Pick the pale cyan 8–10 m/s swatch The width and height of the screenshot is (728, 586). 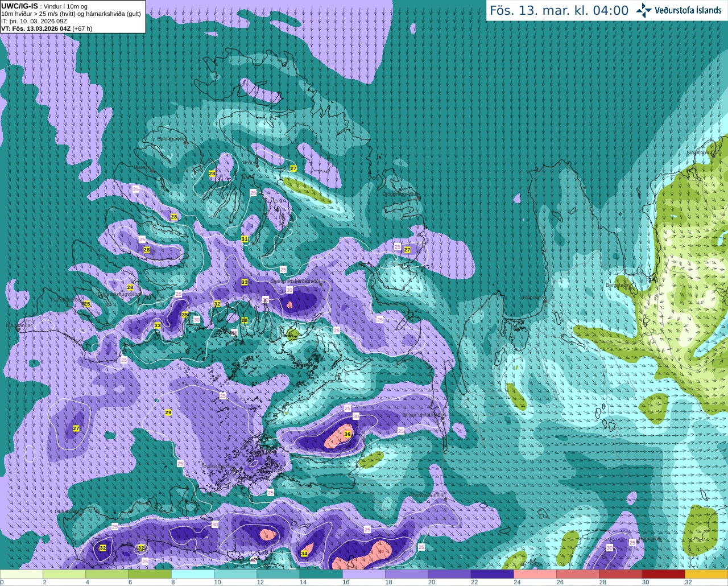(193, 574)
